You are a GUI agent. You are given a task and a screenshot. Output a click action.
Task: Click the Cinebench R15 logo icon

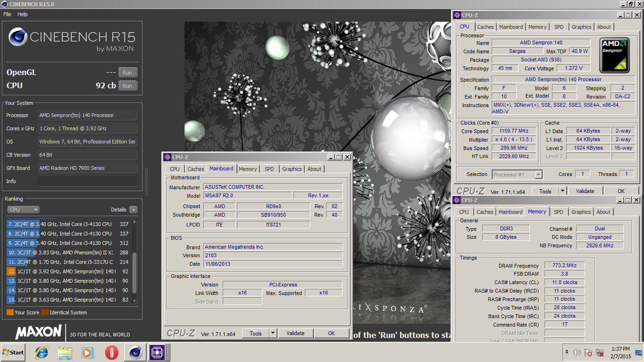click(x=17, y=37)
